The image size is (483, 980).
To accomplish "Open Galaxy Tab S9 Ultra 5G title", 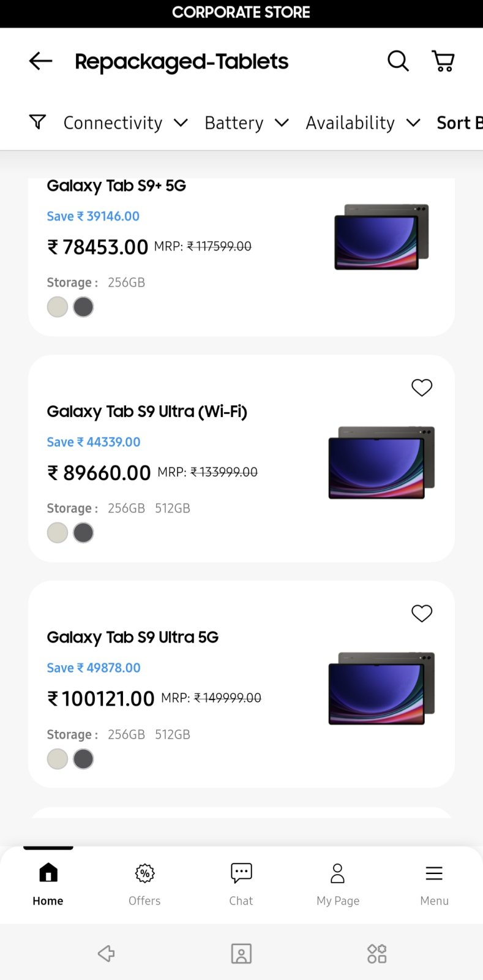I will coord(133,637).
